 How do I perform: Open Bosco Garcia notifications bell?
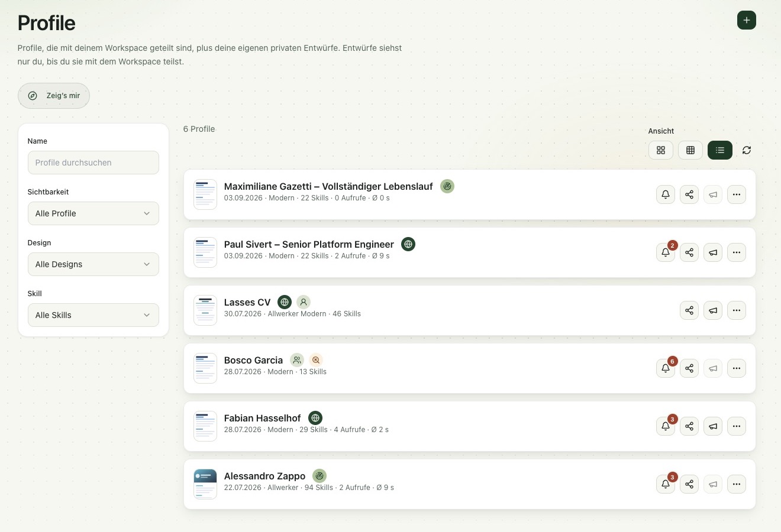[666, 368]
